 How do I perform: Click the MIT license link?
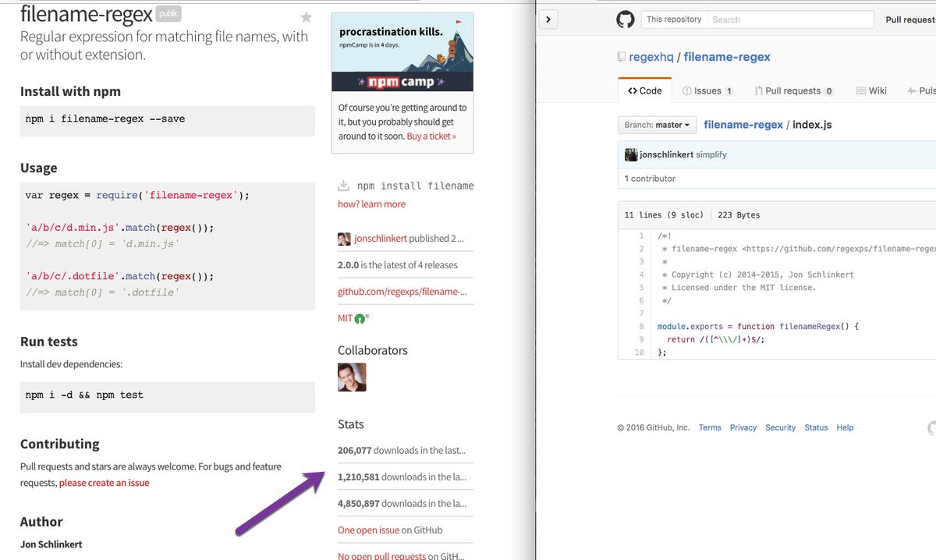pos(346,318)
